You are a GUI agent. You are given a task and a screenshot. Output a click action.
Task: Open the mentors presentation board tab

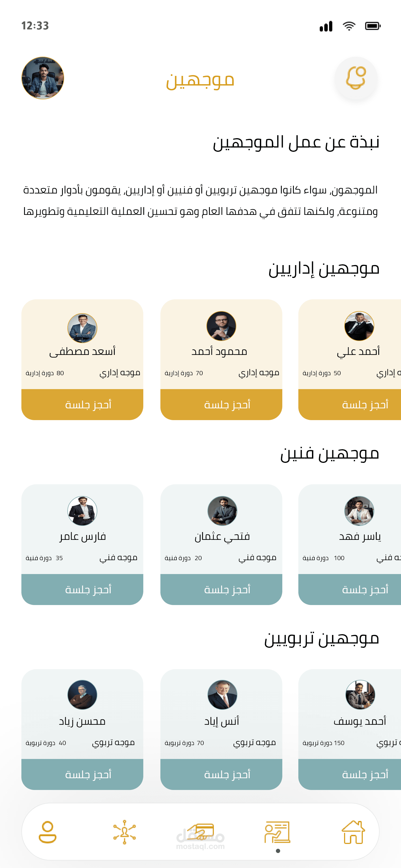pyautogui.click(x=277, y=832)
